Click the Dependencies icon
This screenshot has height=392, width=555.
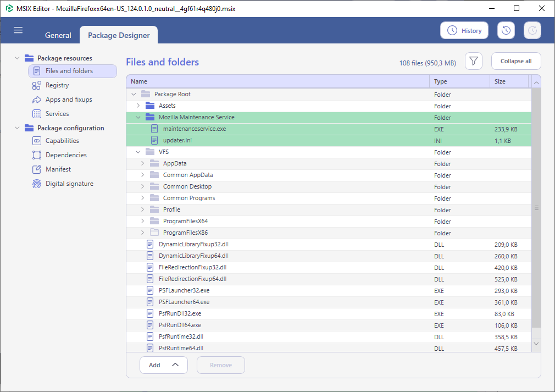pos(36,155)
